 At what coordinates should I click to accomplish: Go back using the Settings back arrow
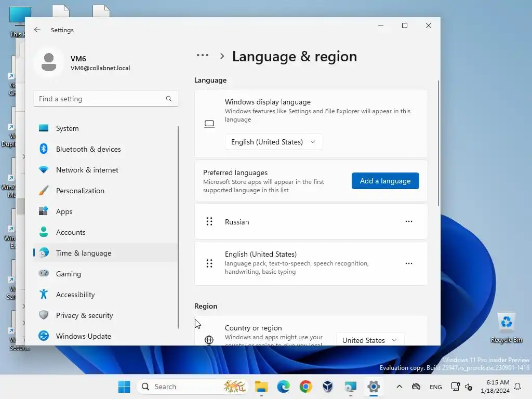[x=37, y=30]
